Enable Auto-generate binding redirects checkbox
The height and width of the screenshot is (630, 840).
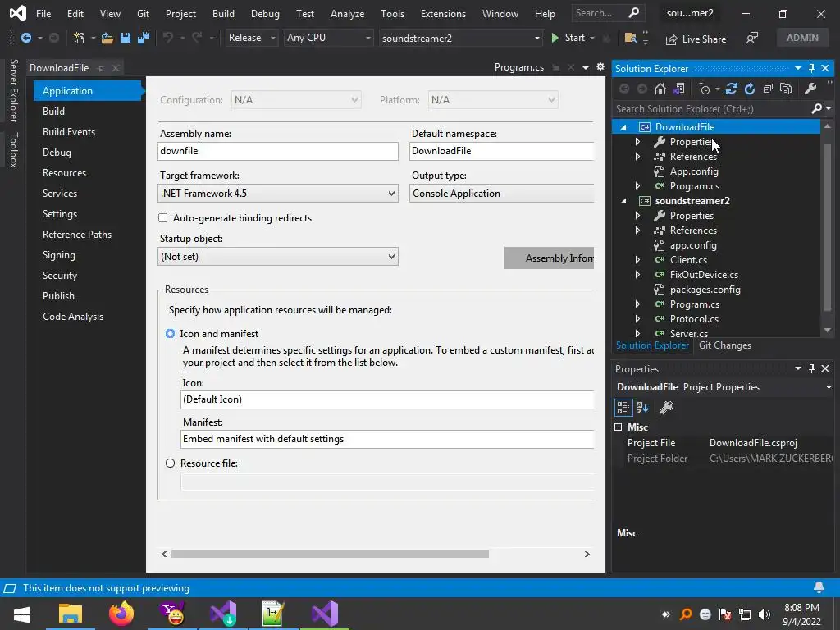pyautogui.click(x=163, y=218)
